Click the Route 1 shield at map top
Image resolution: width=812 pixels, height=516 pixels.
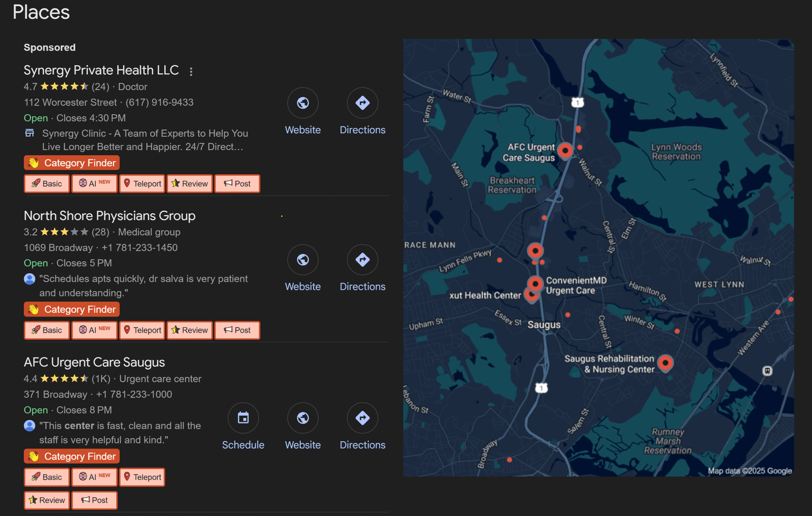(578, 103)
